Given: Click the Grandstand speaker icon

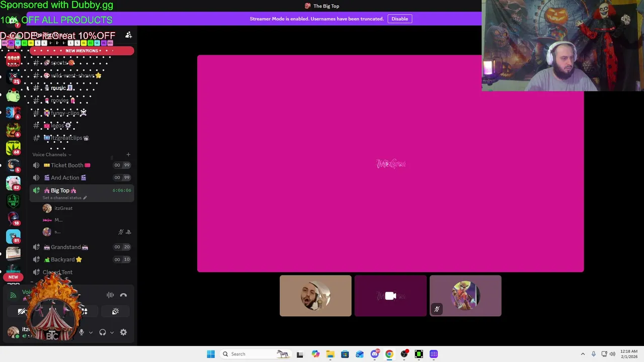Looking at the screenshot, I should (x=36, y=247).
